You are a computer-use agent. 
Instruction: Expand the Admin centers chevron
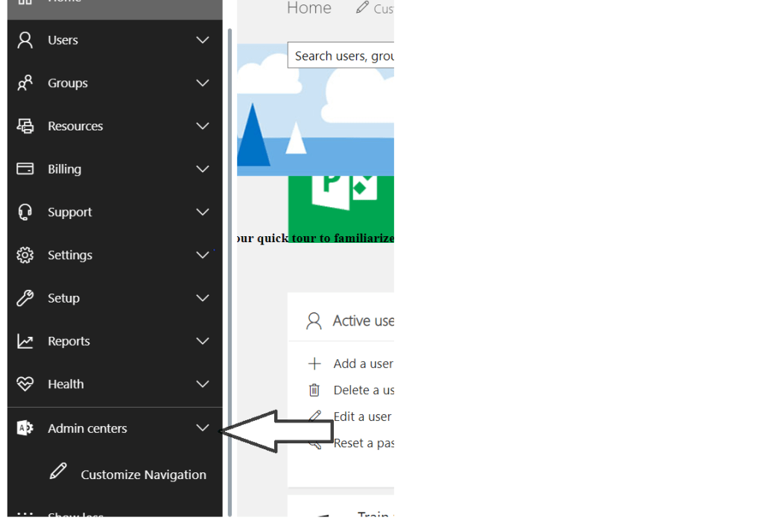pyautogui.click(x=203, y=428)
